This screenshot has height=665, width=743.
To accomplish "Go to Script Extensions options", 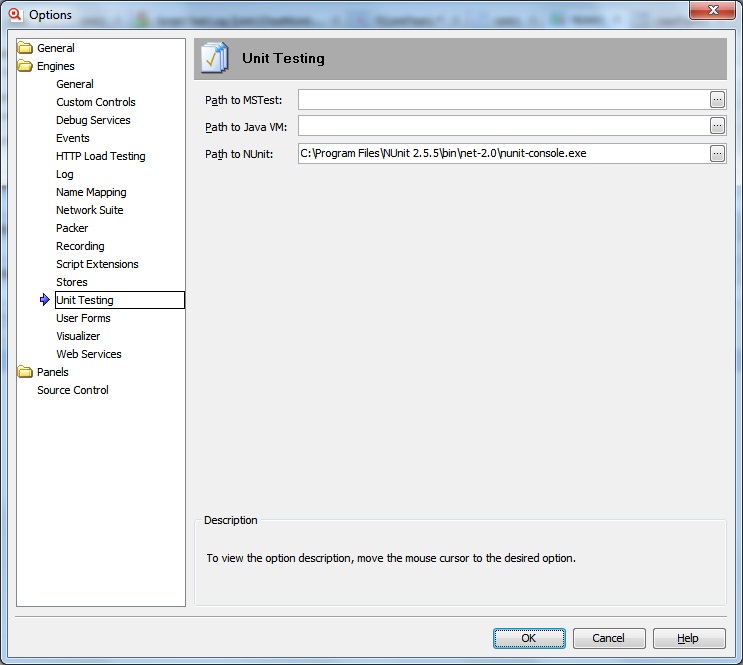I will [97, 264].
